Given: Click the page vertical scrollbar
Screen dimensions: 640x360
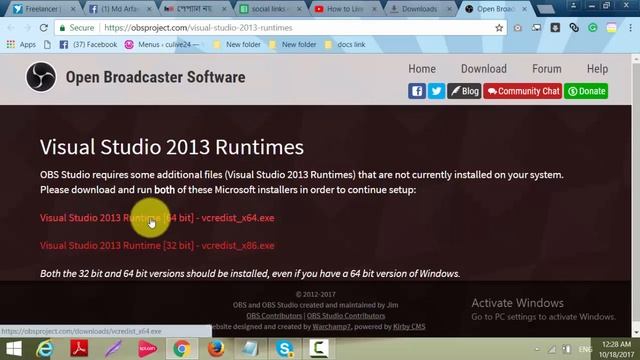Looking at the screenshot, I should pyautogui.click(x=636, y=195).
